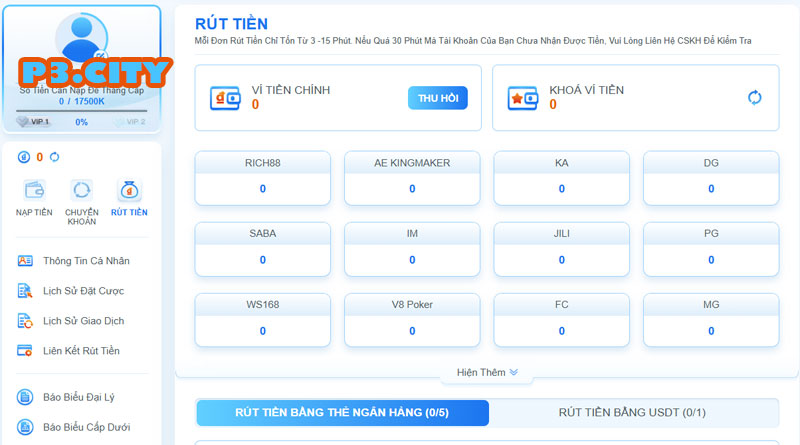Image resolution: width=800 pixels, height=445 pixels.
Task: Select the JILI wallet card
Action: click(562, 249)
